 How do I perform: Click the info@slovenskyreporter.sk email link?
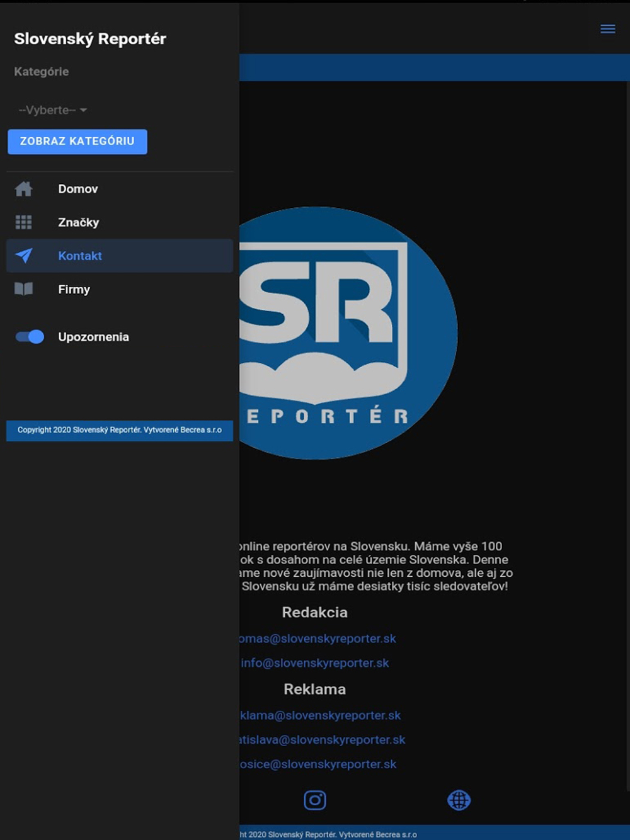coord(314,663)
